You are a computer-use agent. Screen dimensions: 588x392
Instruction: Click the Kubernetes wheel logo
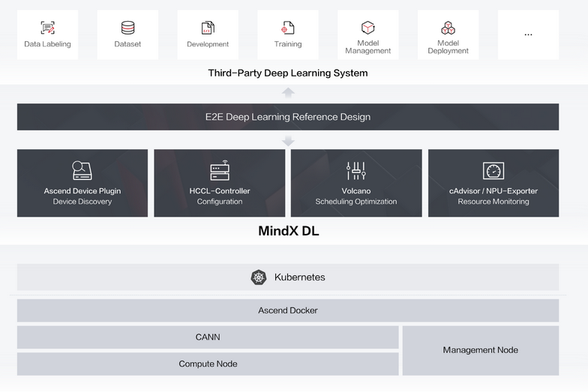tap(259, 277)
